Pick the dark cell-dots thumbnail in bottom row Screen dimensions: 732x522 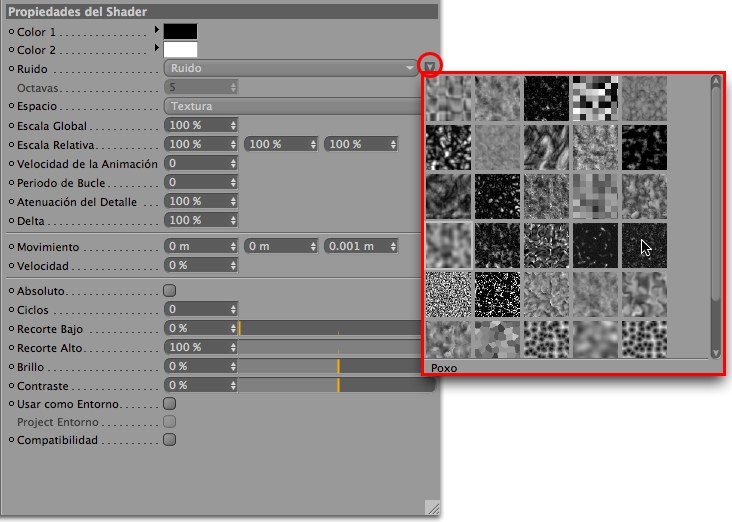[545, 340]
